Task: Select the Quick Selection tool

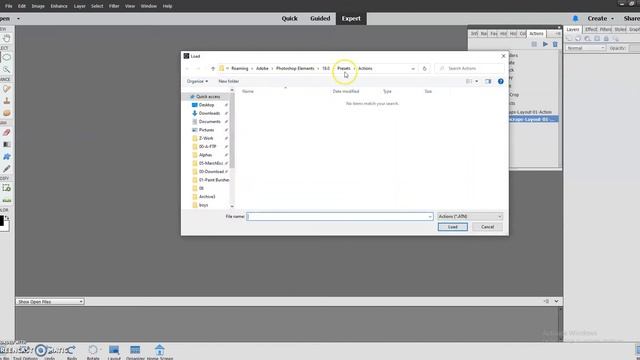Action: (x=7, y=70)
